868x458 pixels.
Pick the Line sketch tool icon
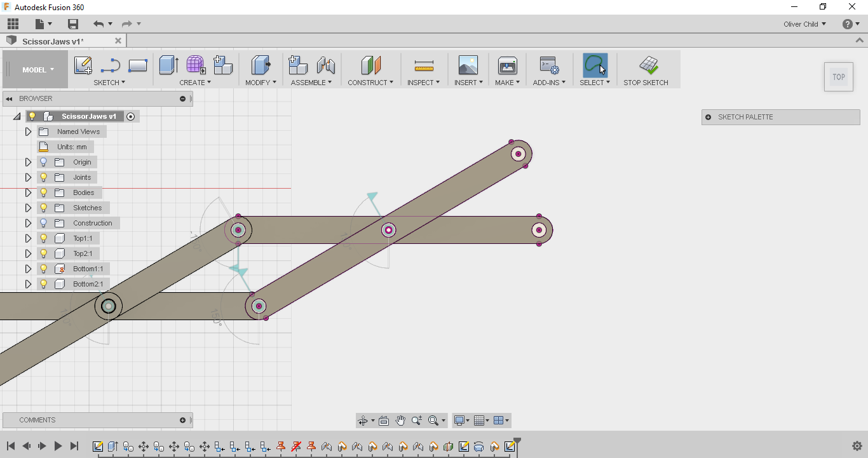pyautogui.click(x=111, y=65)
